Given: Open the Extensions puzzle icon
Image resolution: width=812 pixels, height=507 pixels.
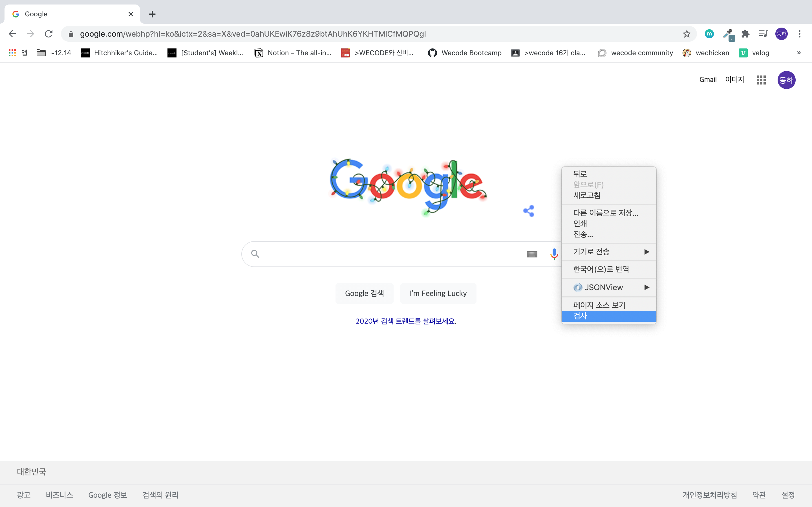Looking at the screenshot, I should point(745,34).
